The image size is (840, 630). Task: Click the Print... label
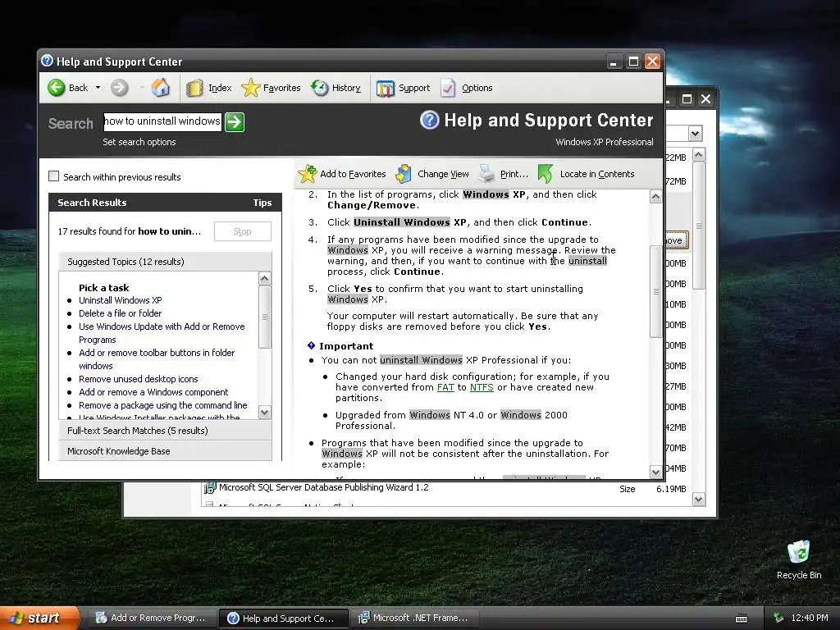coord(514,174)
